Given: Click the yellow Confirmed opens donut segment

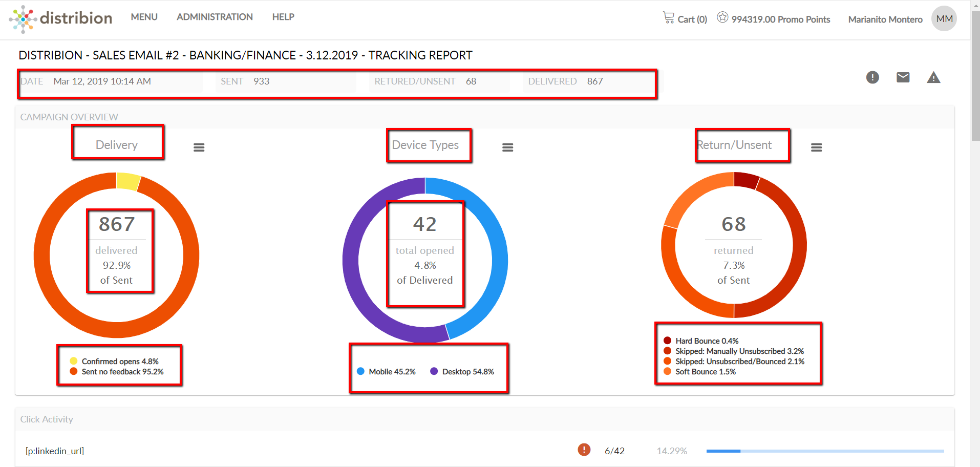Looking at the screenshot, I should point(127,181).
